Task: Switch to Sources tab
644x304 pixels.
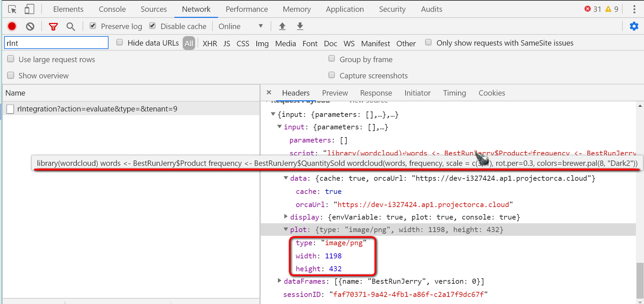Action: tap(154, 9)
